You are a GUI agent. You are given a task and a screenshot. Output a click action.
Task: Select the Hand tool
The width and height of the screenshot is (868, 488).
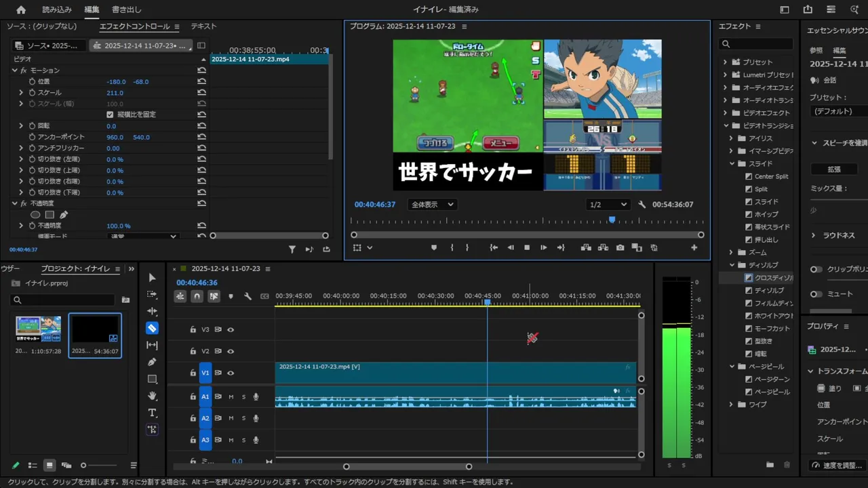tap(152, 396)
